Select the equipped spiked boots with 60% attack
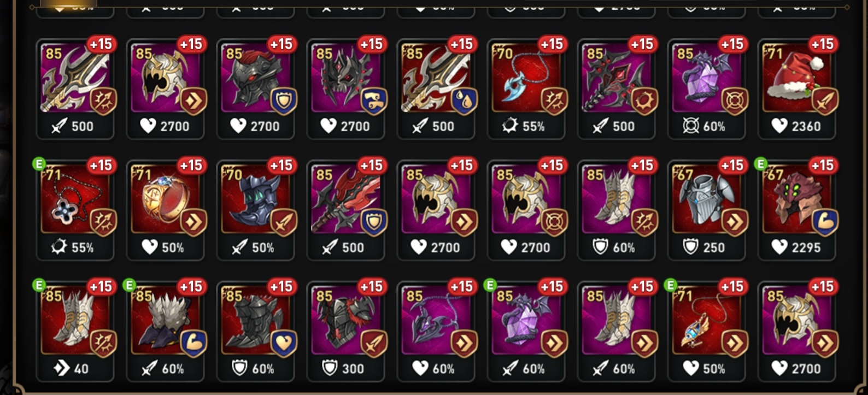Screen dimensions: 868x395 165,331
